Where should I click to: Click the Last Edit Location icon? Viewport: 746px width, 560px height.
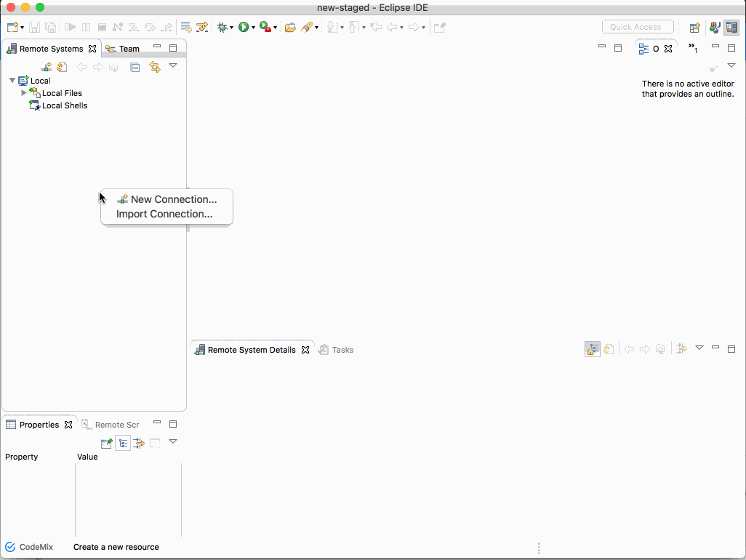pyautogui.click(x=376, y=27)
